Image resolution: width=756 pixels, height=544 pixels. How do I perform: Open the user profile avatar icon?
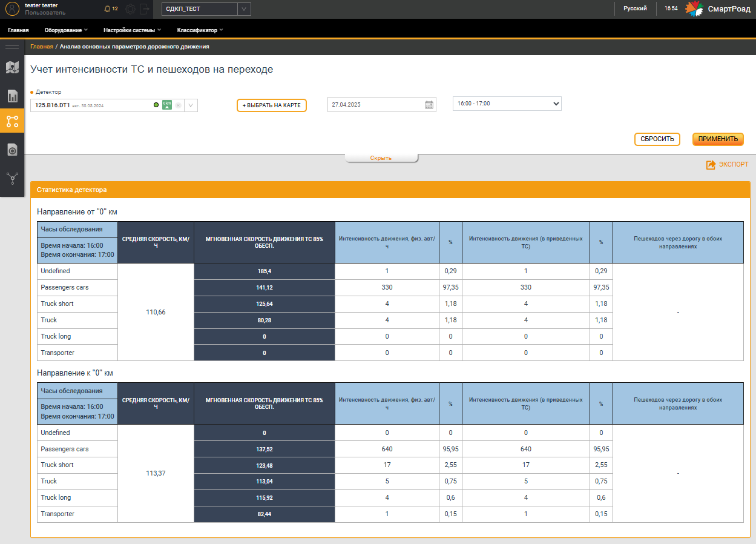(x=12, y=8)
